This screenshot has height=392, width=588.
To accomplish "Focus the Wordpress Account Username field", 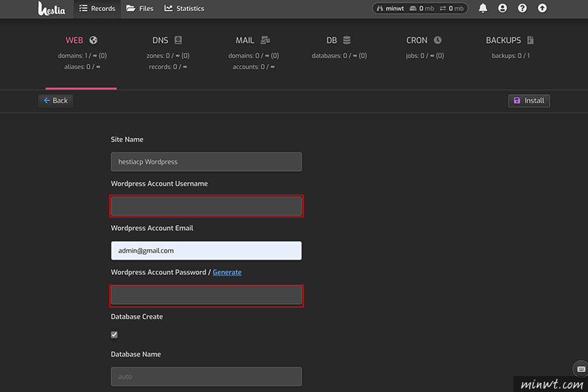I will coord(206,206).
